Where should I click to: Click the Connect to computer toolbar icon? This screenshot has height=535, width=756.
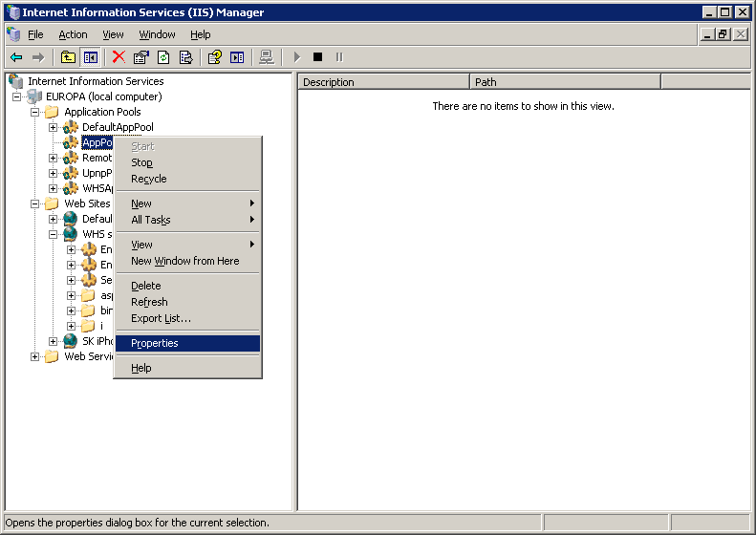[267, 57]
